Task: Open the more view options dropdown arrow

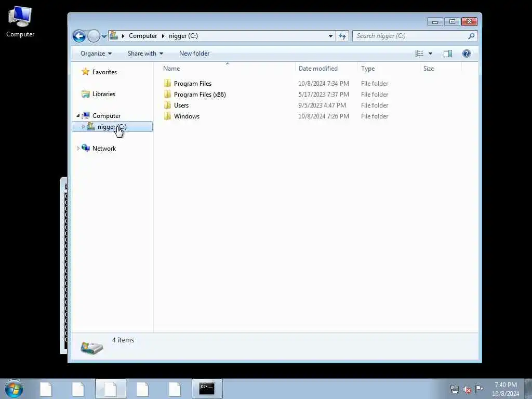Action: [430, 54]
